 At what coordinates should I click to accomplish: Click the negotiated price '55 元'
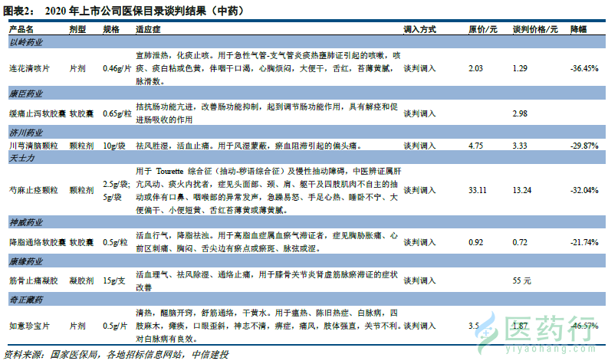coord(522,280)
